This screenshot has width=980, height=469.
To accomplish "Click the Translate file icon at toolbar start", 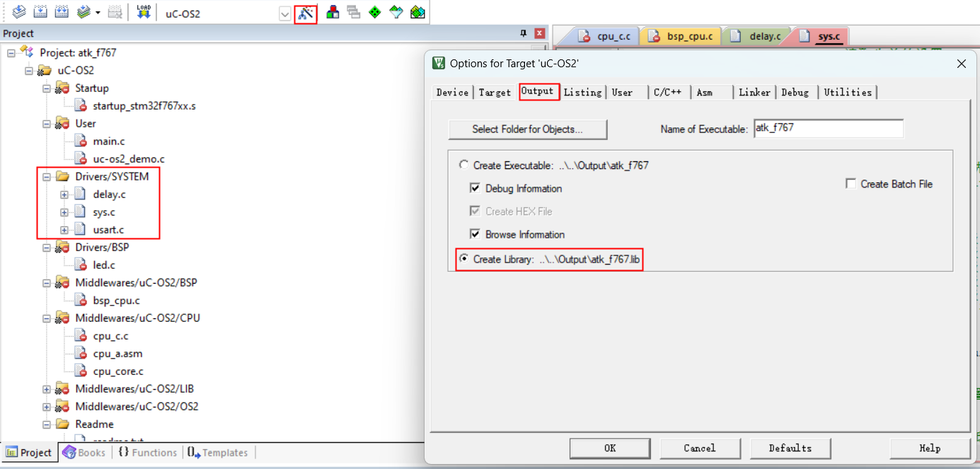I will (19, 12).
